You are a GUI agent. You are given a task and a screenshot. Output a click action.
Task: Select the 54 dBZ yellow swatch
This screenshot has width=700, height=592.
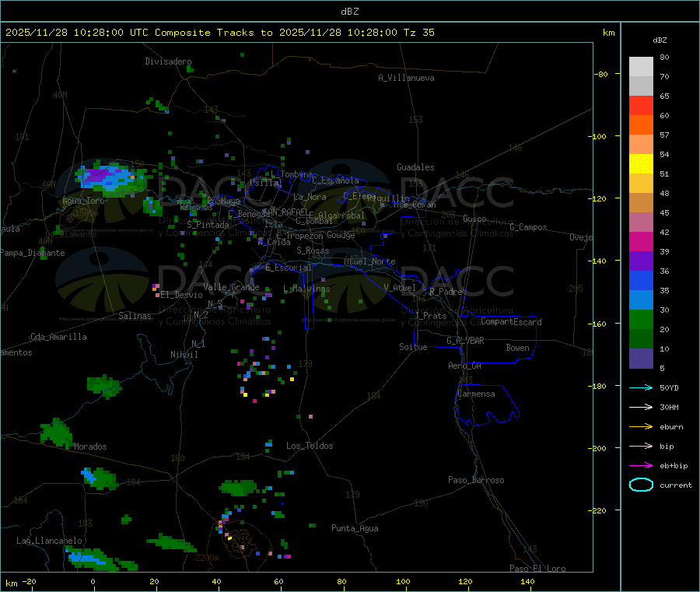641,164
